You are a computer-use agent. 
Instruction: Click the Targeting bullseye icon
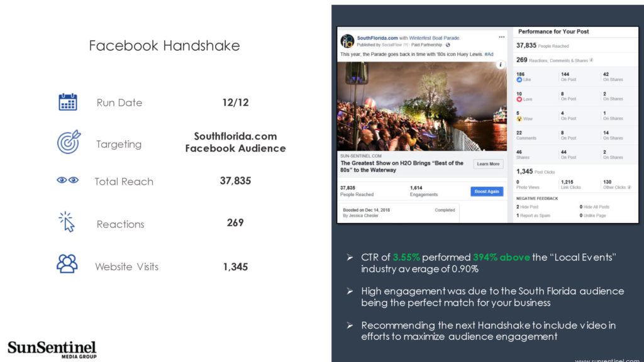[x=69, y=142]
